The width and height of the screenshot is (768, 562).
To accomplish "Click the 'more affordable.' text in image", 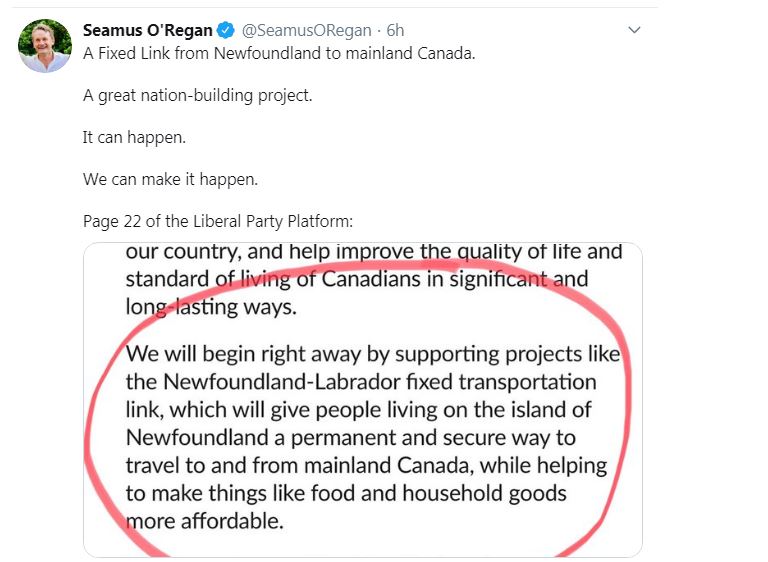I will pos(205,521).
